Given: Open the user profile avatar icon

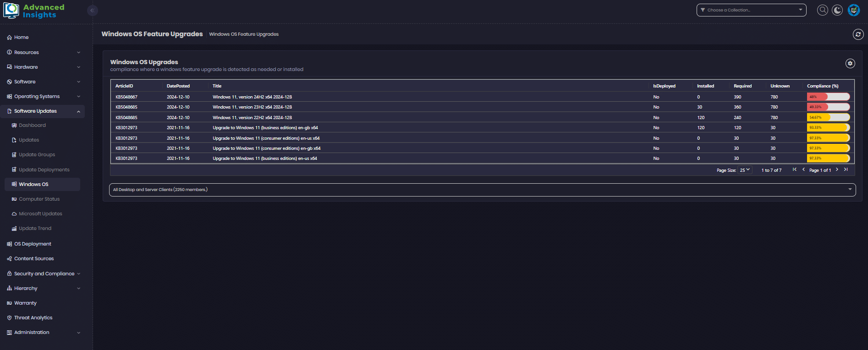Looking at the screenshot, I should (853, 10).
